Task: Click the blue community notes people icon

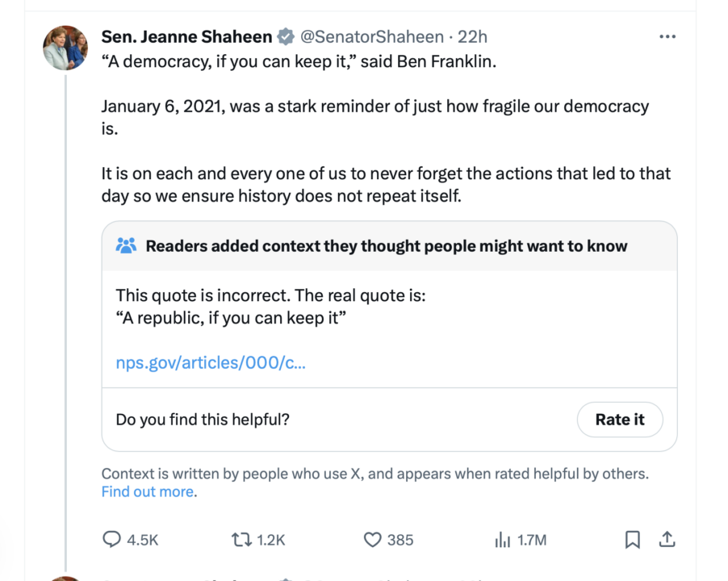Action: pyautogui.click(x=126, y=246)
